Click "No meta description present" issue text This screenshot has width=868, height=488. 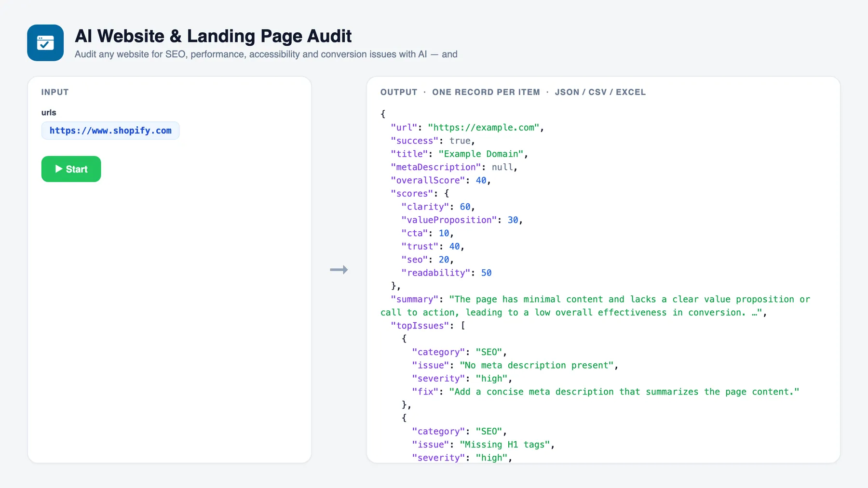(x=537, y=365)
